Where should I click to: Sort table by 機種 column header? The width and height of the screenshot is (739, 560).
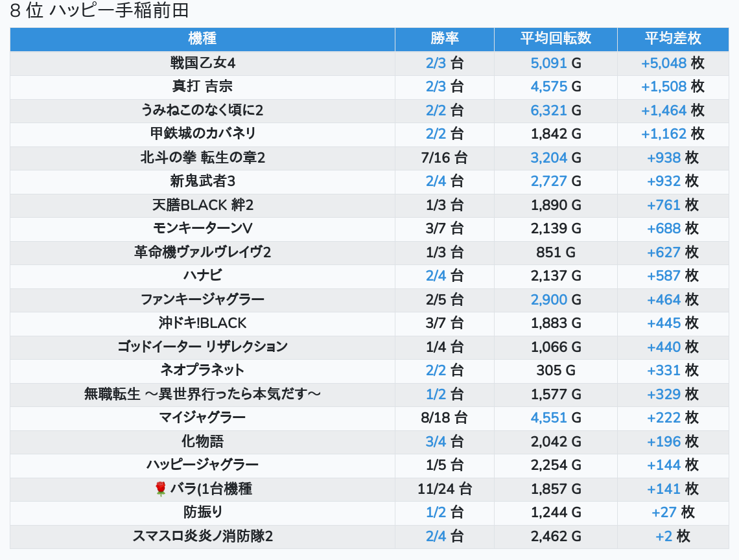click(x=202, y=39)
